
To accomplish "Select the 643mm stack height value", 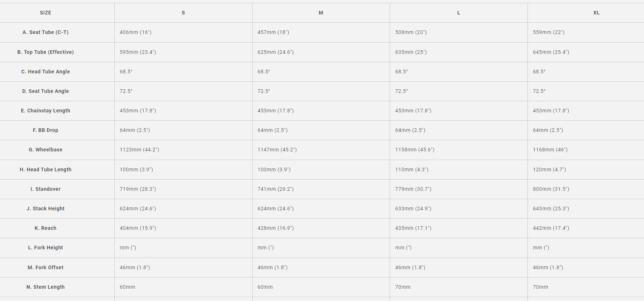I will click(x=551, y=208).
